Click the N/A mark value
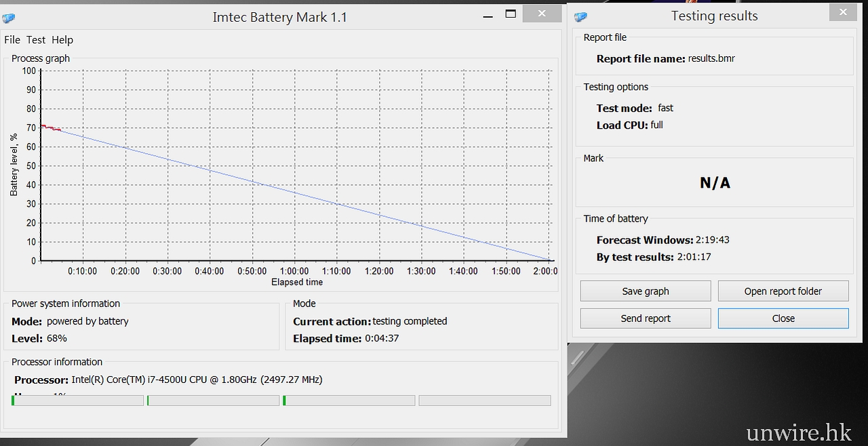Screen dimensions: 868x446 coord(715,183)
